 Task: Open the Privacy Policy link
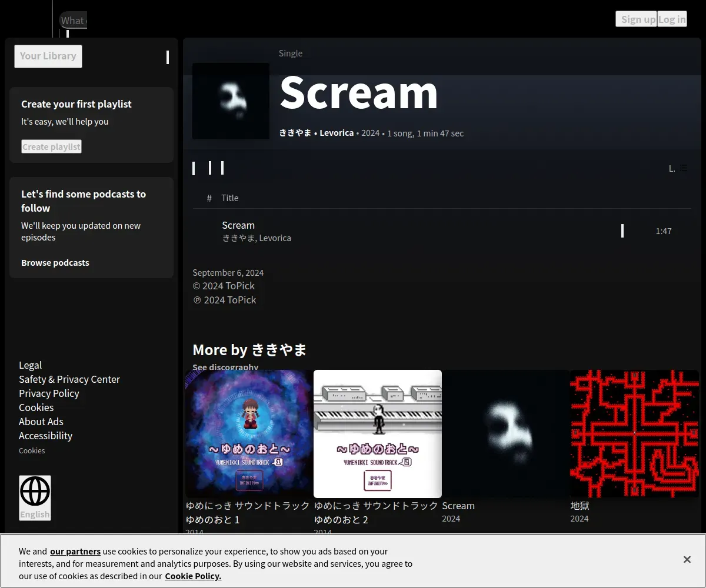(x=49, y=393)
